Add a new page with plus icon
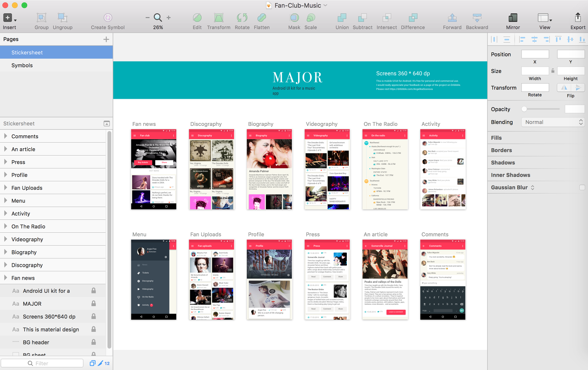Screen dimensions: 588x370 tap(106, 39)
